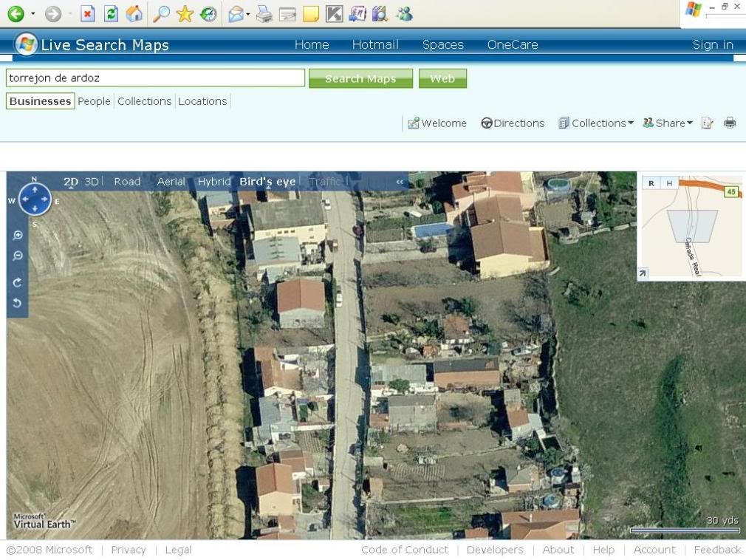Switch map to 3D mode
746x560 pixels.
[x=92, y=182]
